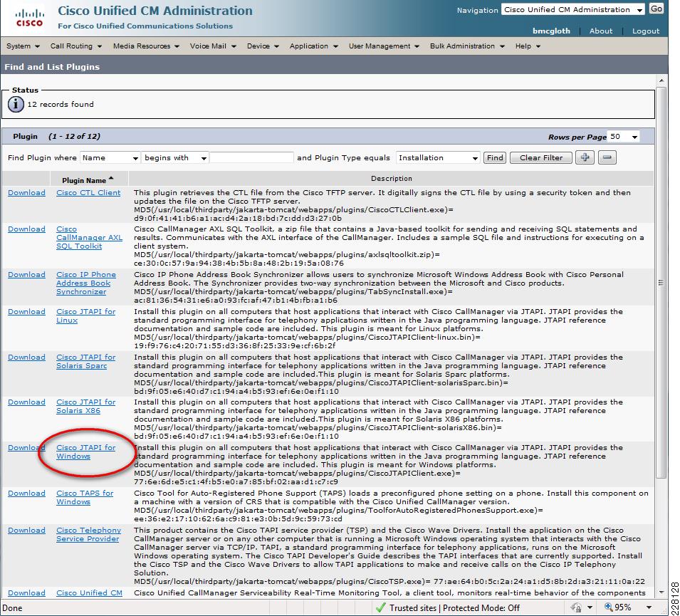This screenshot has width=680, height=616.
Task: Open Cisco TAPS for Windows link
Action: tap(85, 498)
